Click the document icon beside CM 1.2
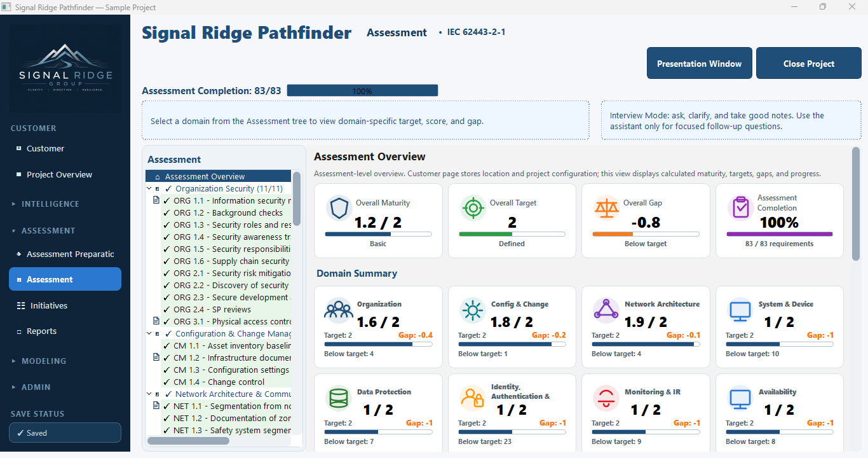Image resolution: width=868 pixels, height=458 pixels. point(156,357)
